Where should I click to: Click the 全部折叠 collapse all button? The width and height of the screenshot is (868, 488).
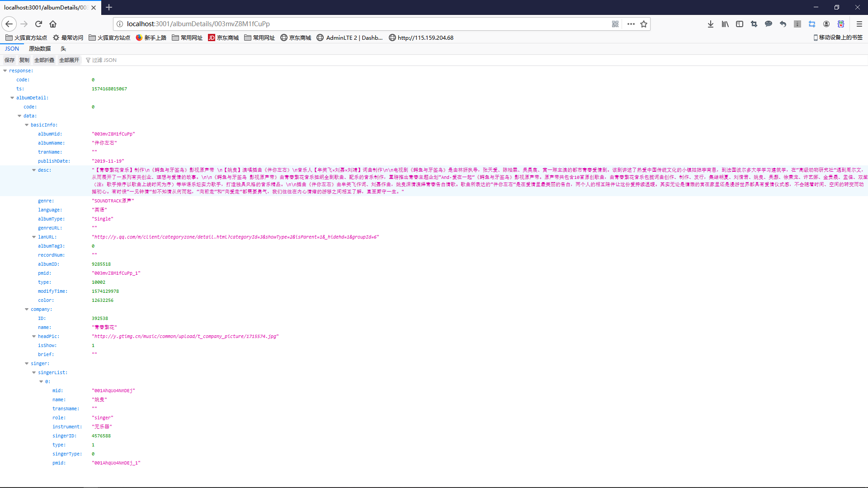[44, 60]
